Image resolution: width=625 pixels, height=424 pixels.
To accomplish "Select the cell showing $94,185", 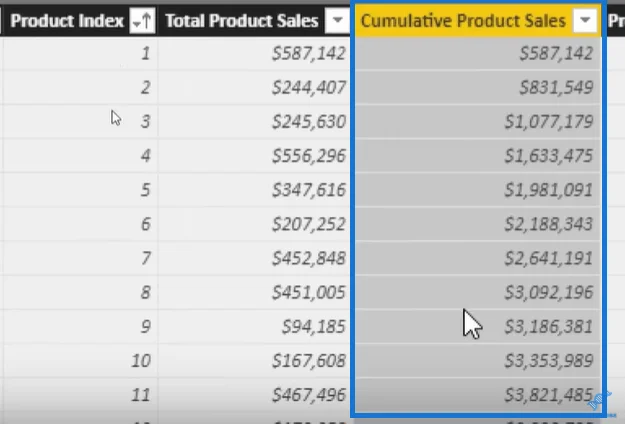I will click(254, 327).
